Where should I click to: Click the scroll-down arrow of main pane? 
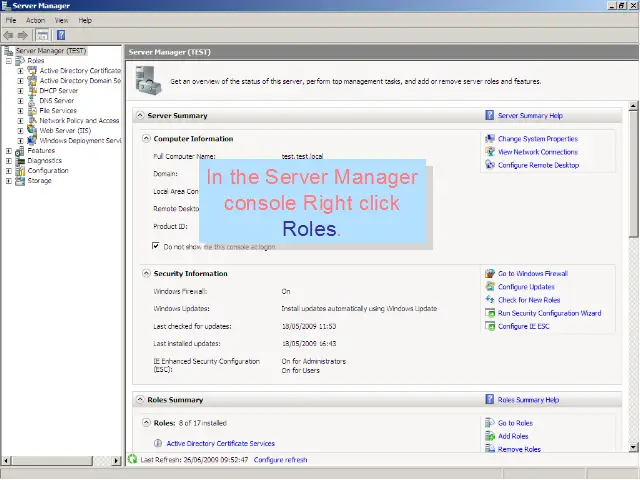click(x=633, y=447)
